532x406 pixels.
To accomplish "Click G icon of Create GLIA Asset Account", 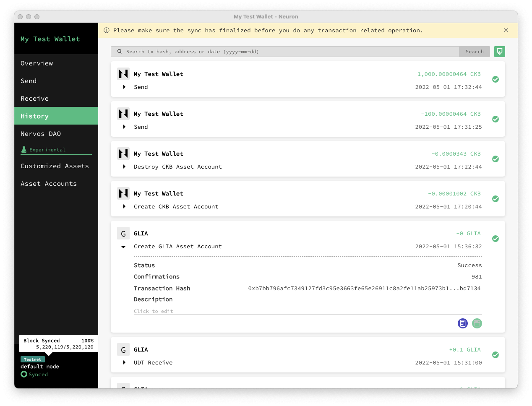I will (x=123, y=234).
